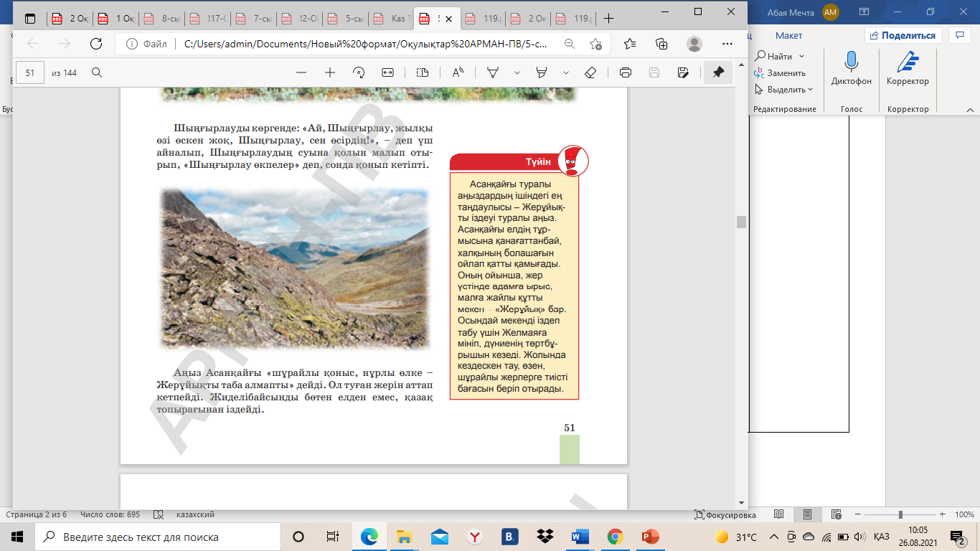Select the eraser tool in PDF toolbar
Image resolution: width=980 pixels, height=551 pixels.
point(590,72)
